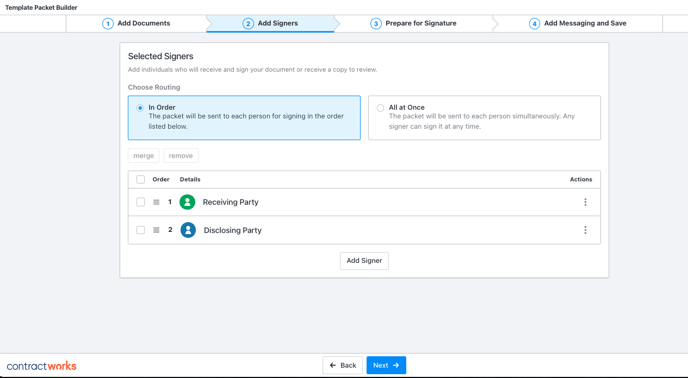Click the ContractWorks logo
The width and height of the screenshot is (688, 378).
point(42,366)
